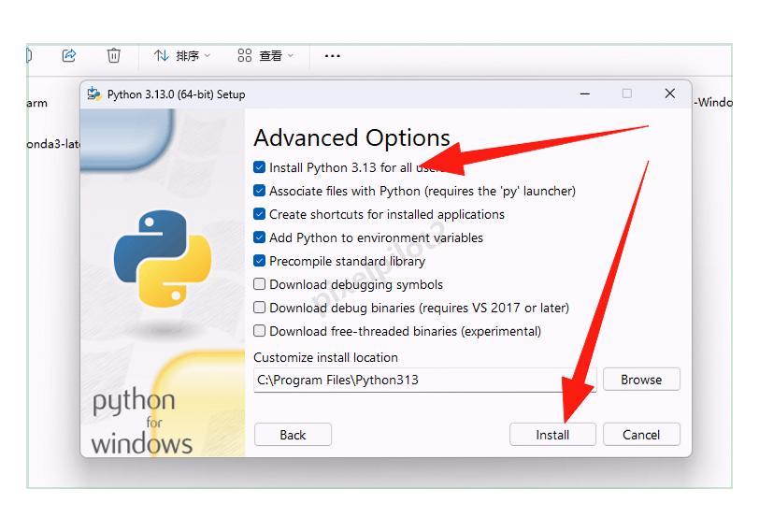The width and height of the screenshot is (759, 532).
Task: Toggle Precompile standard library checkbox
Action: tap(260, 261)
